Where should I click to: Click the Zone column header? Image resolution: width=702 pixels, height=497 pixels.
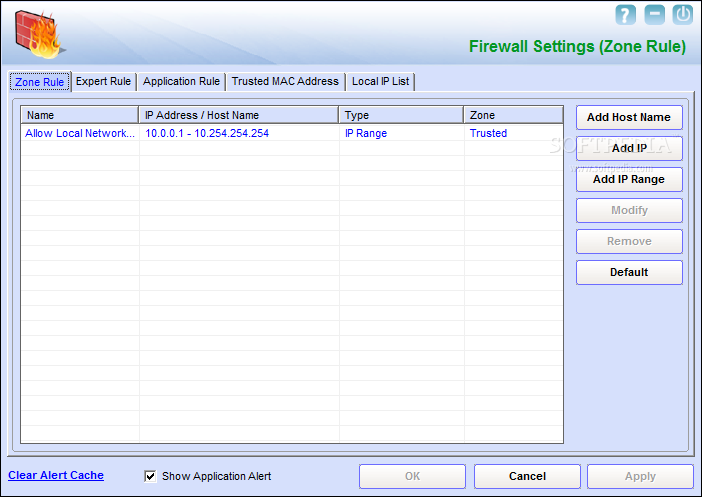514,115
